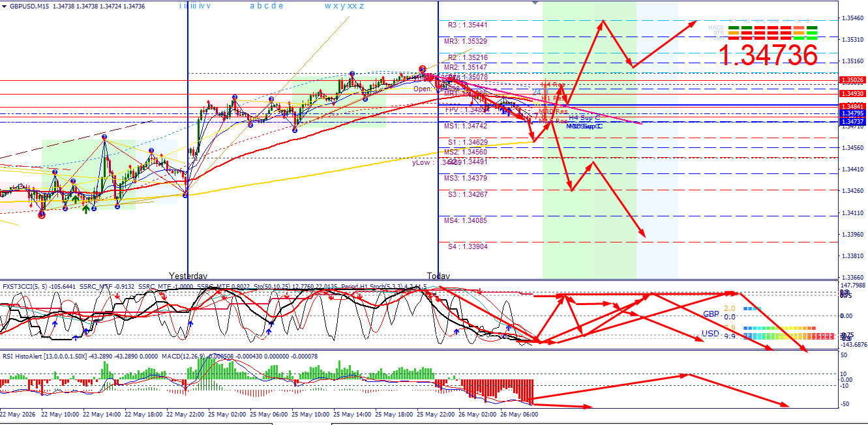This screenshot has height=425, width=868.
Task: Click the D1 EMA green cell in trend matrix
Action: 812,38
